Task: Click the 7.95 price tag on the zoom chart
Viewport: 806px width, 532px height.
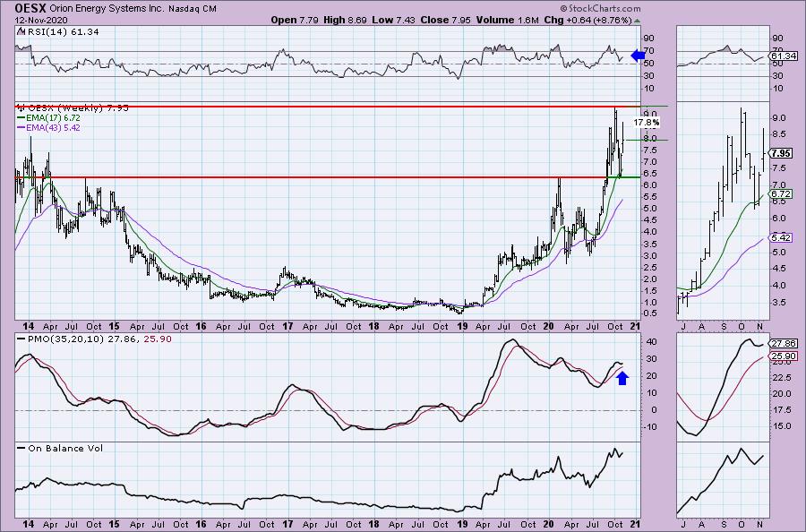Action: (781, 153)
